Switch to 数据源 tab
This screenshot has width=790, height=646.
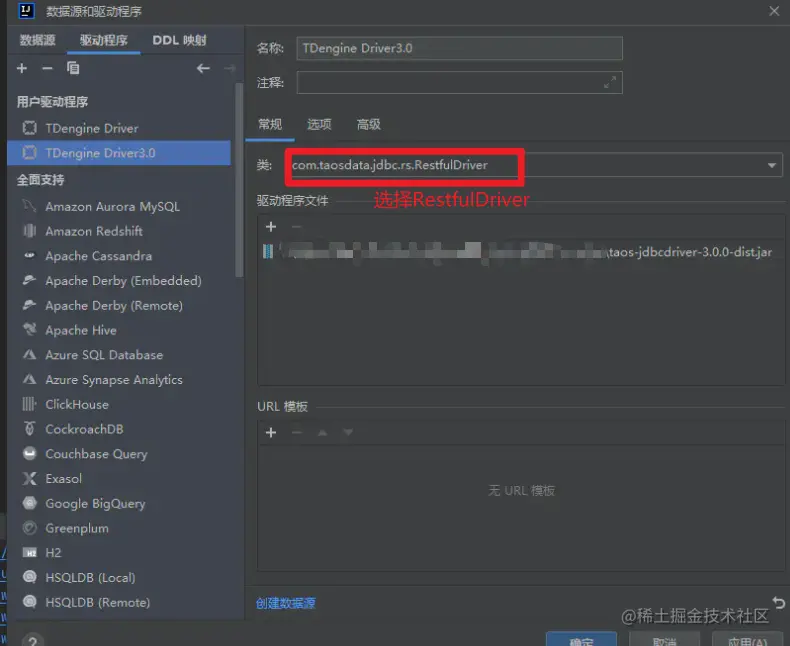click(x=37, y=40)
